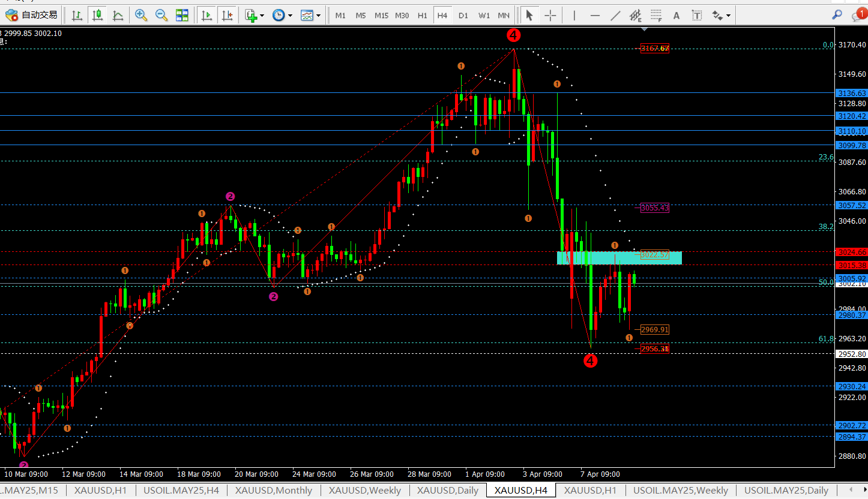Image resolution: width=868 pixels, height=499 pixels.
Task: Draw a trendline with the diagonal line tool
Action: click(615, 15)
